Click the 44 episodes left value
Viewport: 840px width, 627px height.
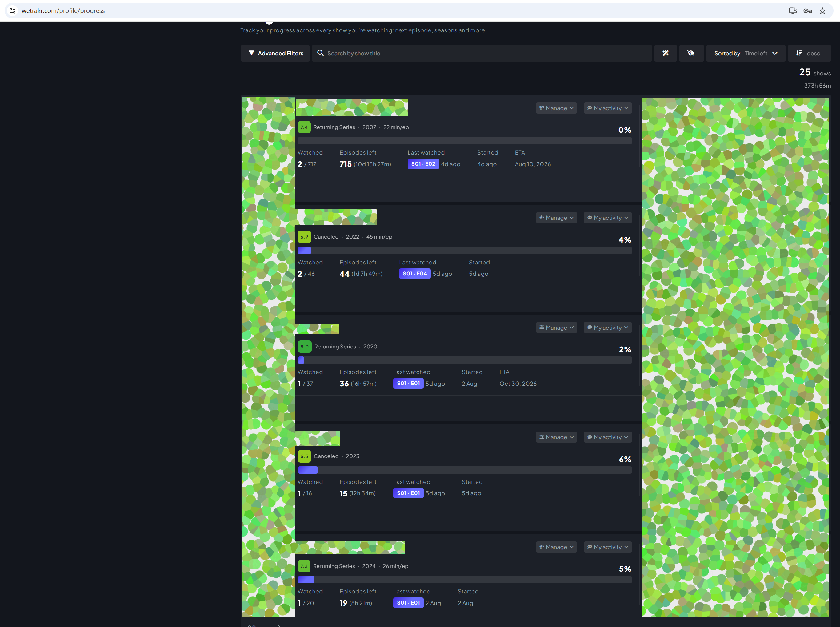point(344,274)
